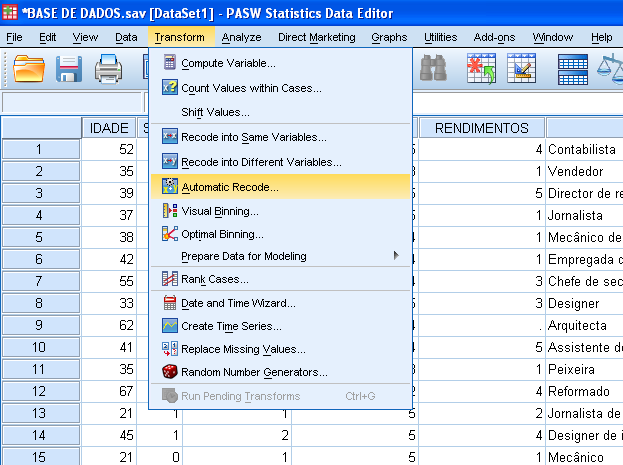Screen dimensions: 623x465
Task: Open the Utilities menu
Action: click(440, 37)
